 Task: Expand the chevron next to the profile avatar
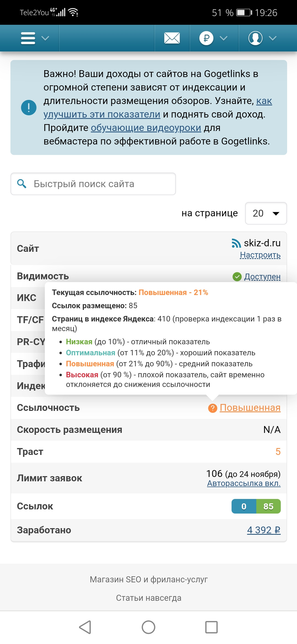pos(273,38)
